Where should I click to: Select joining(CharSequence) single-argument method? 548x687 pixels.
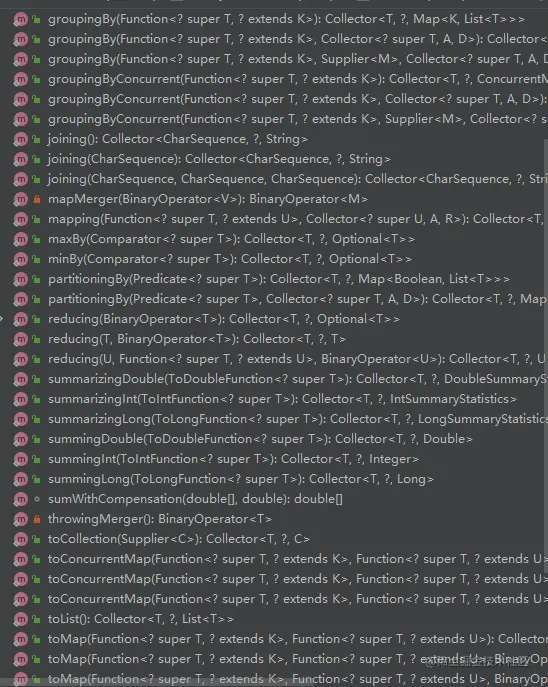click(219, 159)
